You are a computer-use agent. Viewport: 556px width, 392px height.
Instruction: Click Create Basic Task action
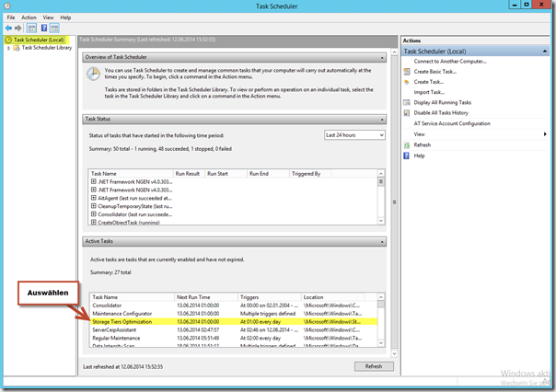coord(435,72)
